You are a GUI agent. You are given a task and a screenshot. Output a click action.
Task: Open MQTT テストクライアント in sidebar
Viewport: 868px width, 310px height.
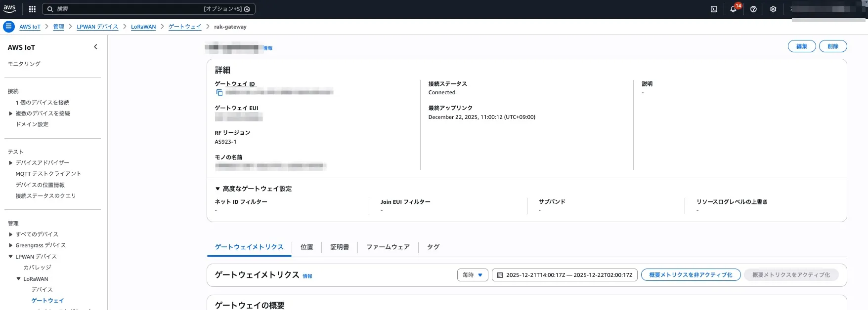coord(48,174)
